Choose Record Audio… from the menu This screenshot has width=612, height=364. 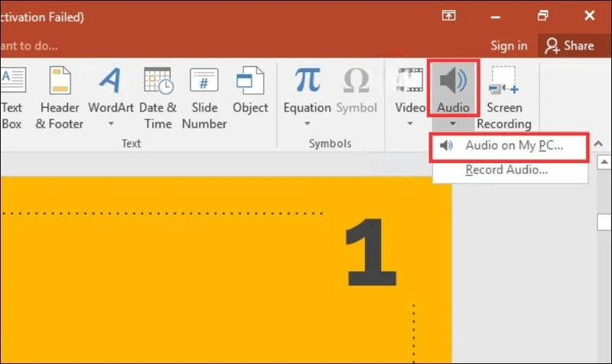[x=509, y=170]
